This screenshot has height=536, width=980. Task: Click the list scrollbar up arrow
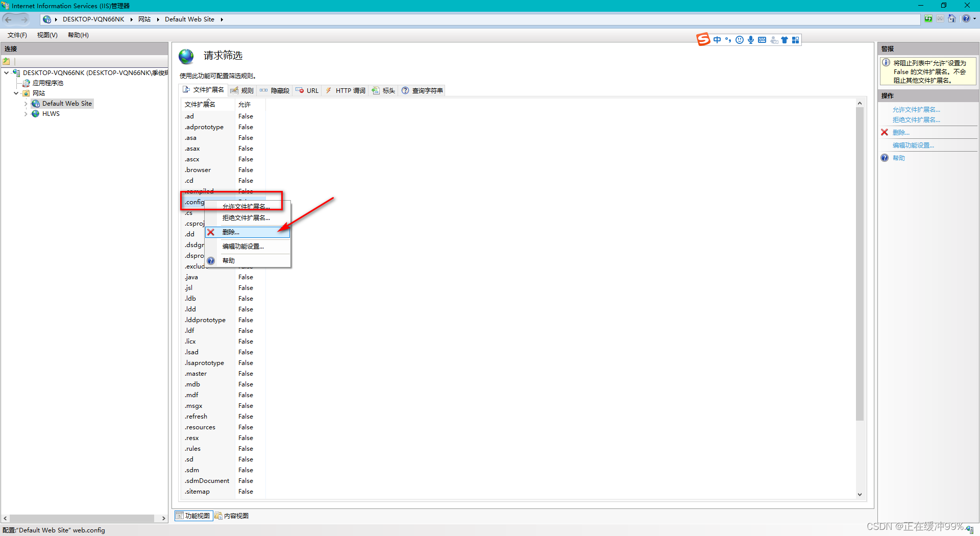click(860, 103)
